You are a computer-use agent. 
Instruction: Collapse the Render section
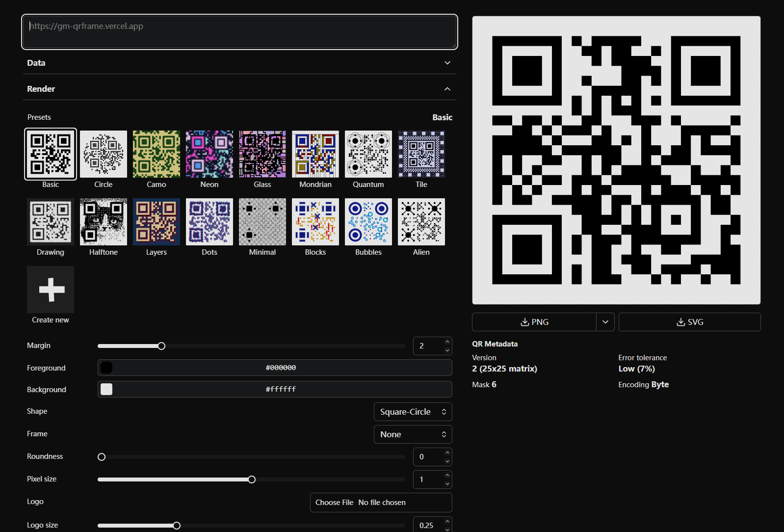tap(239, 89)
